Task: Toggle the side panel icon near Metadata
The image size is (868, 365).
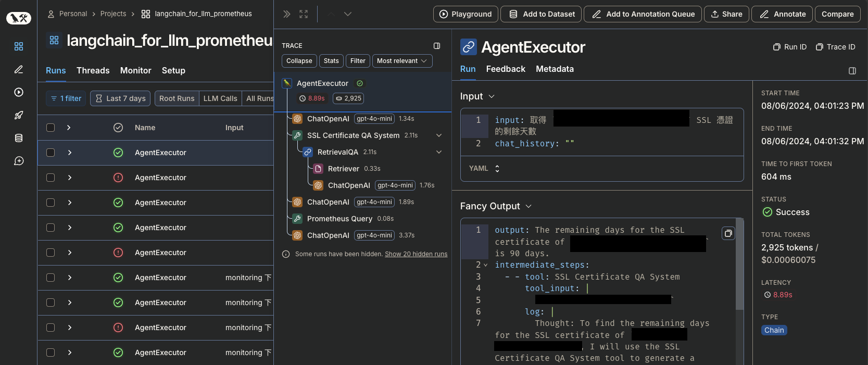Action: click(852, 71)
